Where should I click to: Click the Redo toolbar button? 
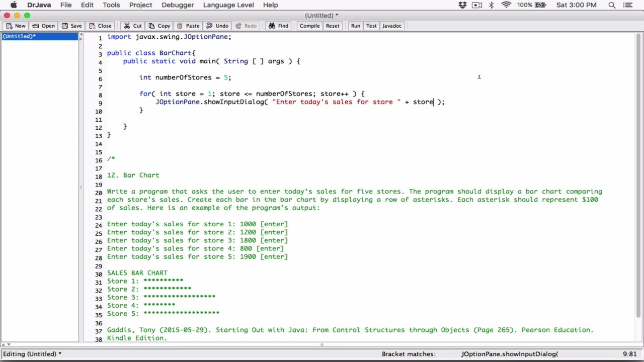(x=246, y=26)
